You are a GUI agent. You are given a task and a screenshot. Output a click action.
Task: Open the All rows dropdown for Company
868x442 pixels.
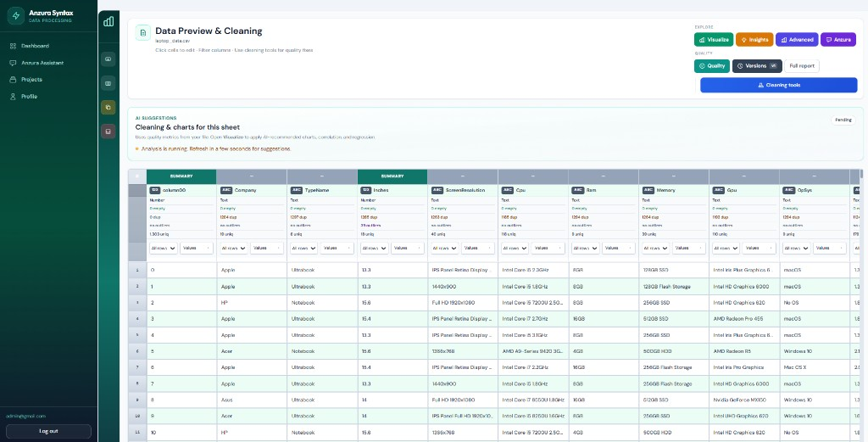234,248
